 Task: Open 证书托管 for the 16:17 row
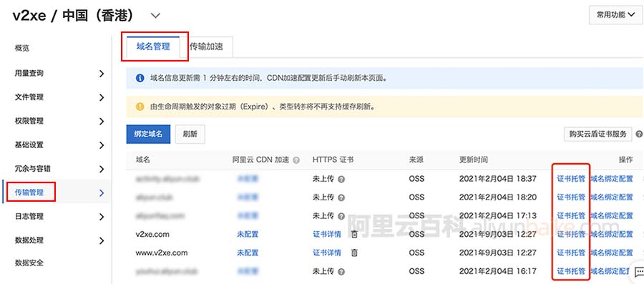[571, 271]
